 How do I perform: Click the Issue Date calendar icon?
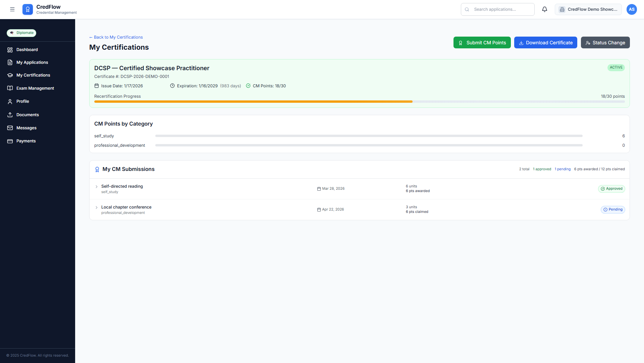(97, 86)
